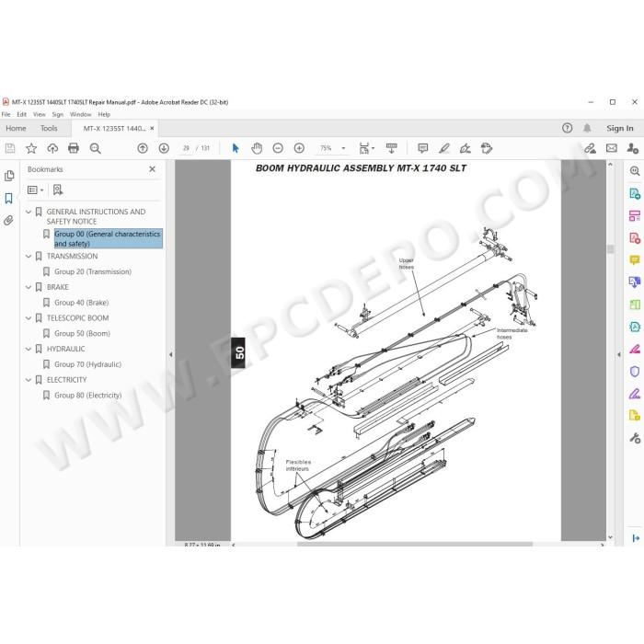Collapse the HYDRAULIC bookmark group

(29, 349)
